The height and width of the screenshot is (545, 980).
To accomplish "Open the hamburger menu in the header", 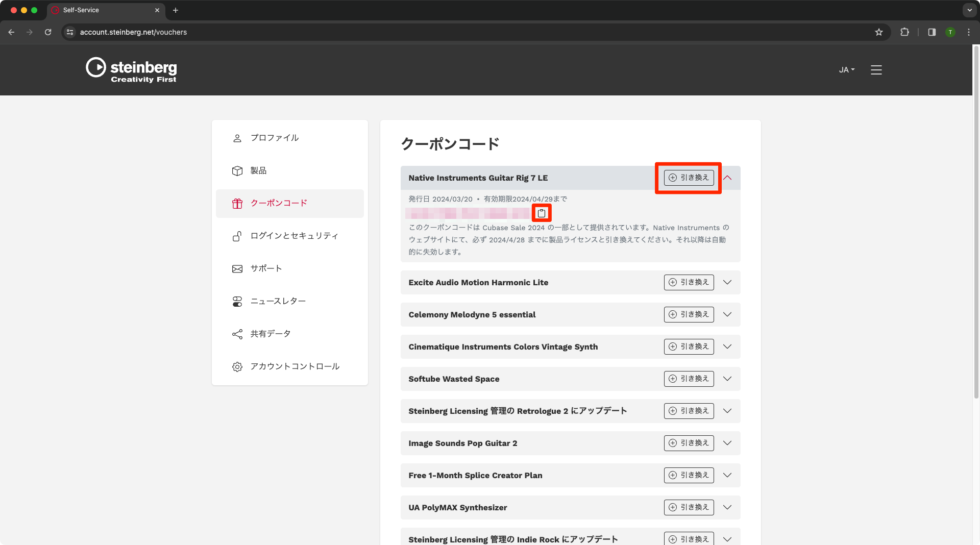I will pos(876,70).
